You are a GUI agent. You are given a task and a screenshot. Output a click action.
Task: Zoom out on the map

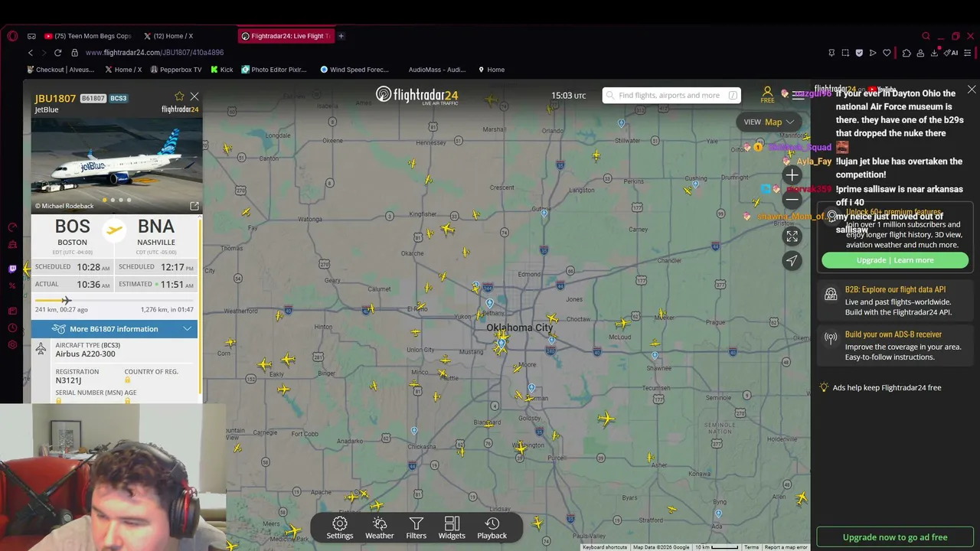click(x=792, y=200)
